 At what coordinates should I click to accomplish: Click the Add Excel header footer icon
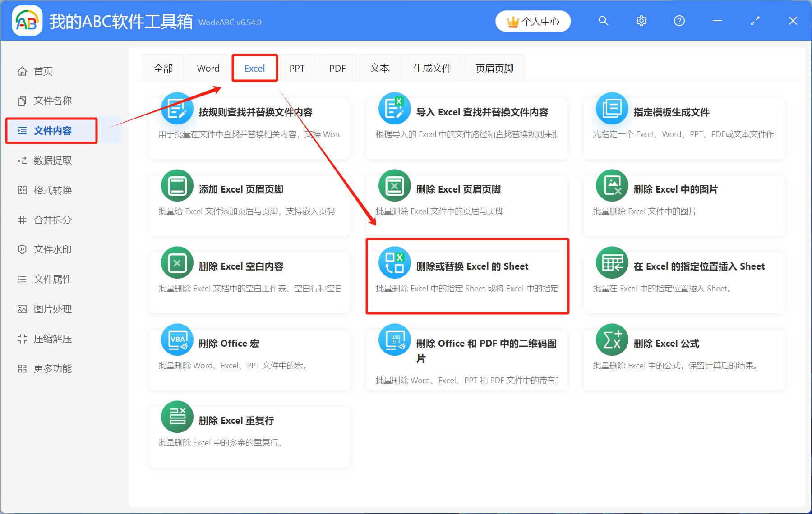[x=177, y=186]
